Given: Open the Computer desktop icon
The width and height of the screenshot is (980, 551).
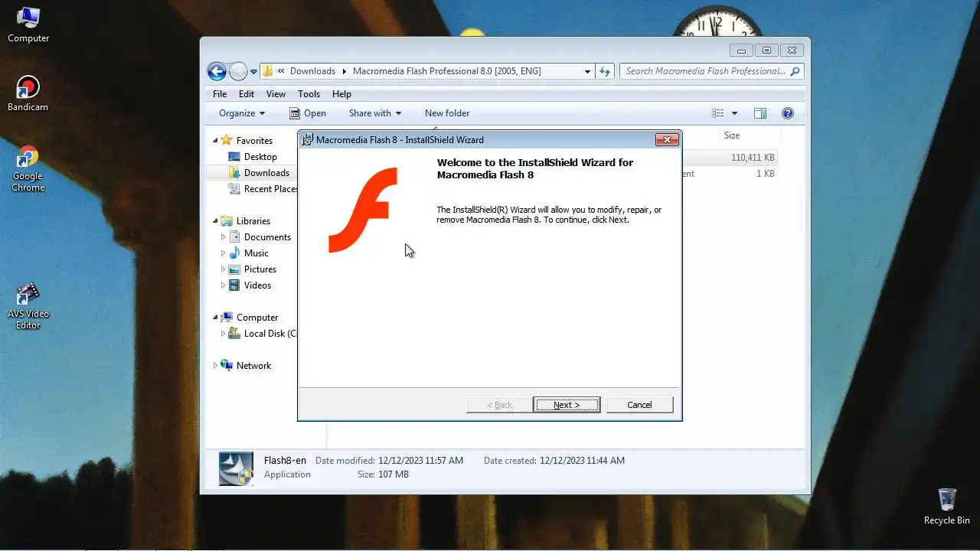Looking at the screenshot, I should click(x=28, y=24).
